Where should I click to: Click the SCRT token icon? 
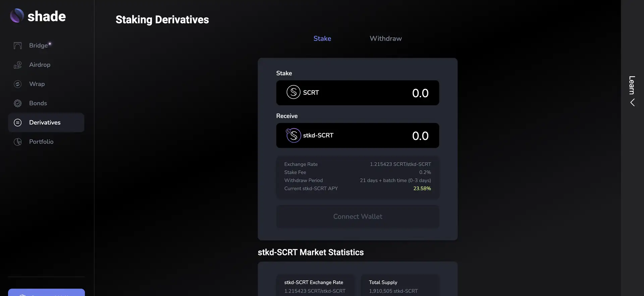293,92
